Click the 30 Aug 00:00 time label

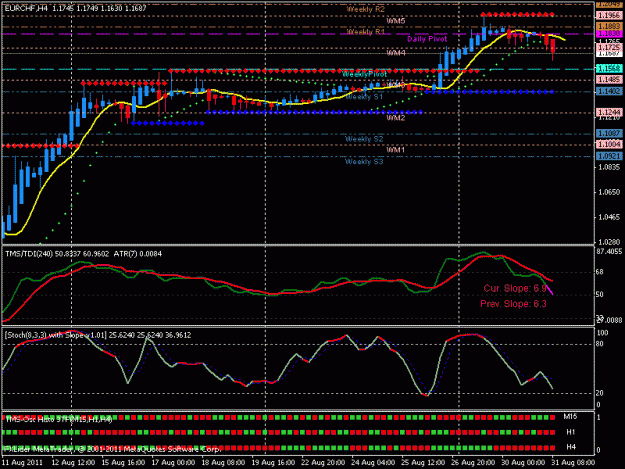click(x=523, y=463)
